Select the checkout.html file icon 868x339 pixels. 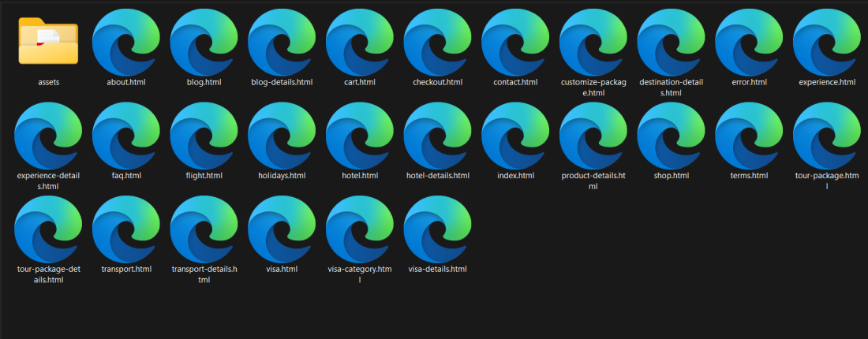click(x=438, y=42)
